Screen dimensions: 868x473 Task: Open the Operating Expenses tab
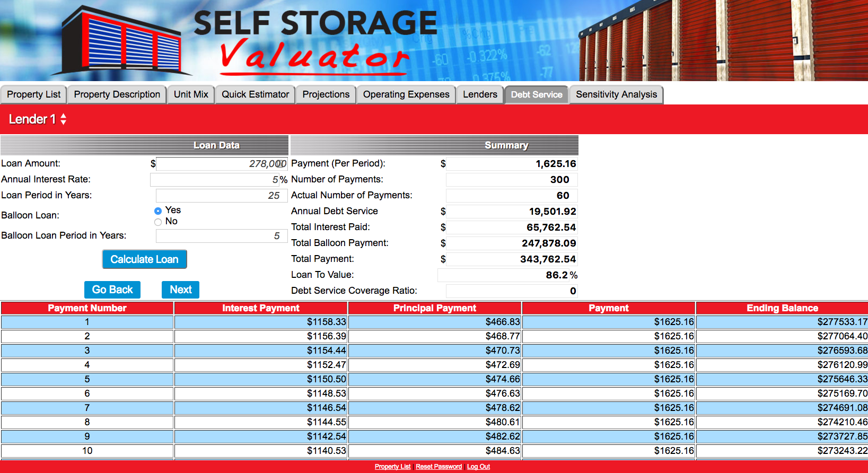coord(406,94)
